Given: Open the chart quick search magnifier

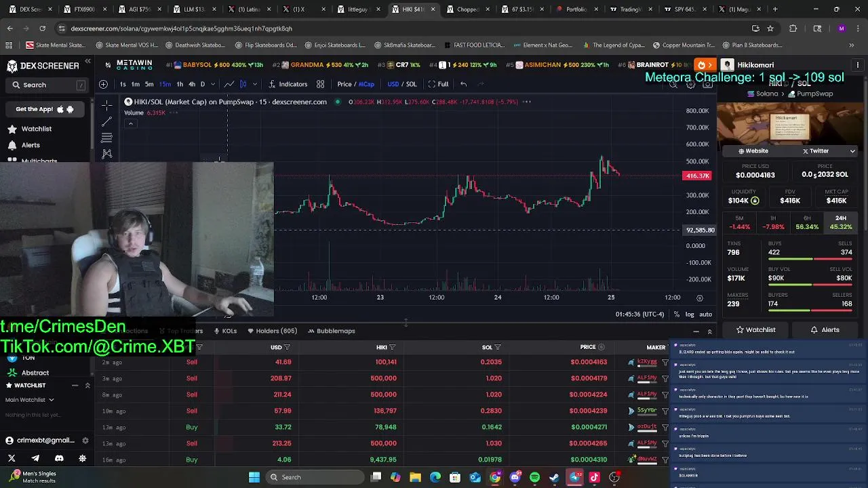Looking at the screenshot, I should coord(673,85).
